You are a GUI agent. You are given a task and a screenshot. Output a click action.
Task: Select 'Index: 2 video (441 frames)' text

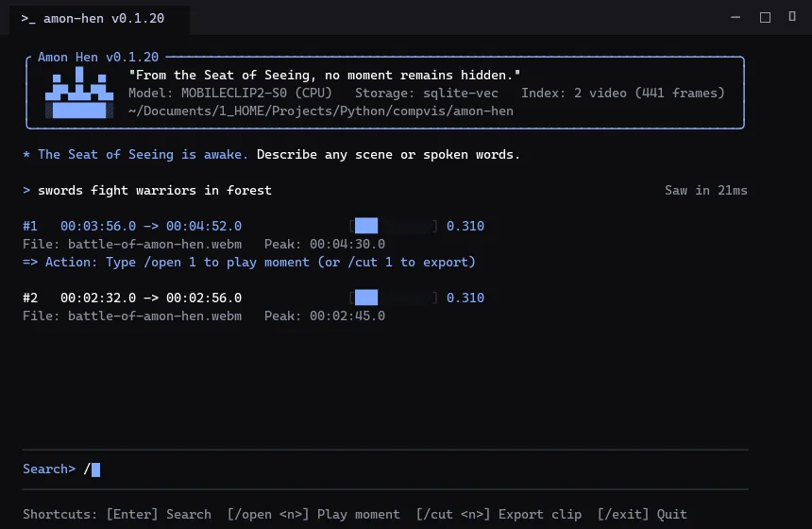[x=622, y=94]
